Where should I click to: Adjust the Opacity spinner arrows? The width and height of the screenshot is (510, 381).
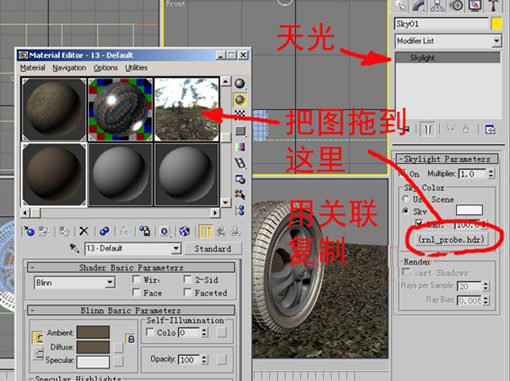coord(205,359)
